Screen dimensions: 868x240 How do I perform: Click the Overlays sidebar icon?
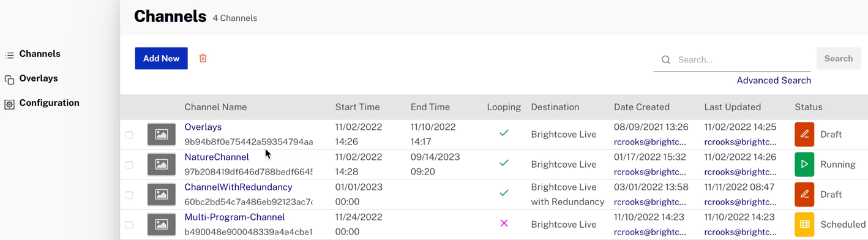[x=9, y=80]
